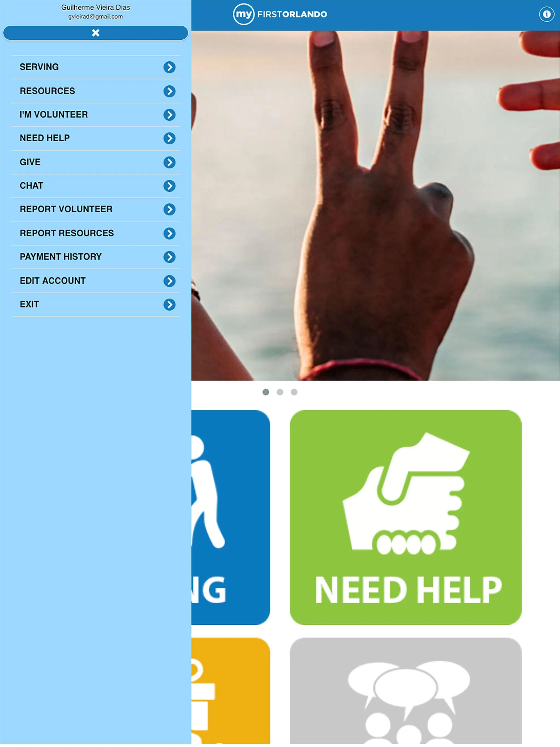Expand the SERVING menu item
560x747 pixels.
[170, 67]
